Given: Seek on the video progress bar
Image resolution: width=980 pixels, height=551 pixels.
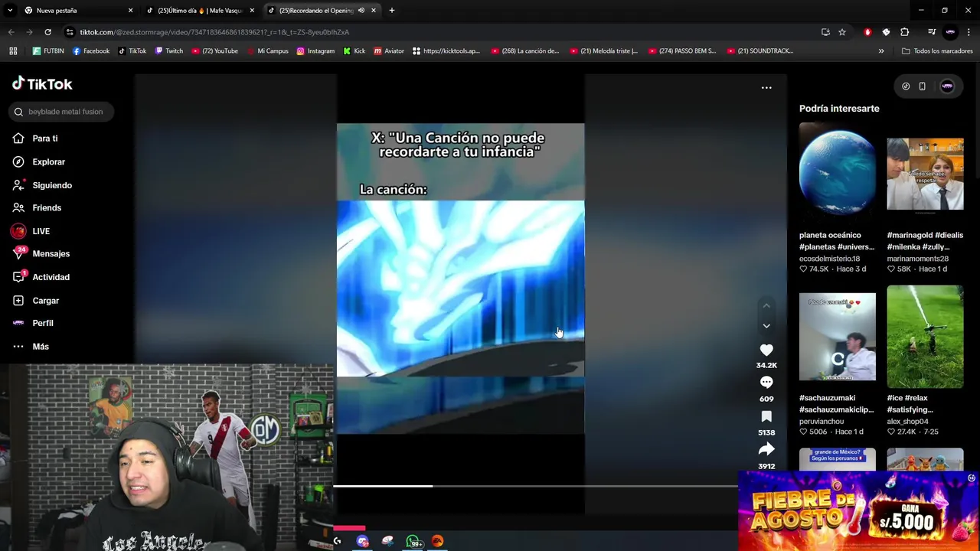Looking at the screenshot, I should (x=535, y=486).
